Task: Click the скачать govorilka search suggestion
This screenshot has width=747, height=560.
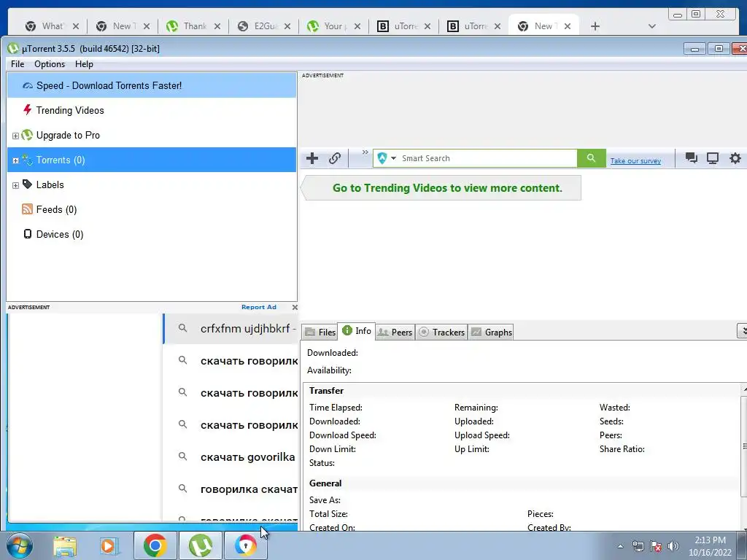Action: [x=231, y=457]
